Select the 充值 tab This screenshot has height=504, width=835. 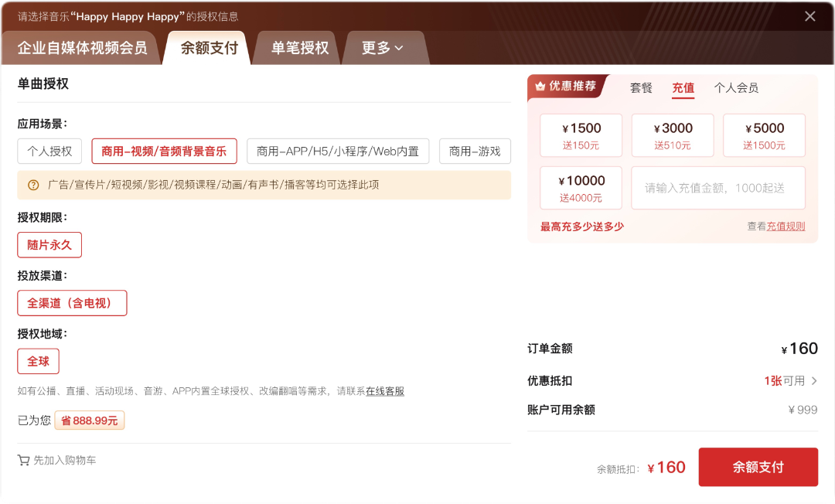(x=683, y=88)
